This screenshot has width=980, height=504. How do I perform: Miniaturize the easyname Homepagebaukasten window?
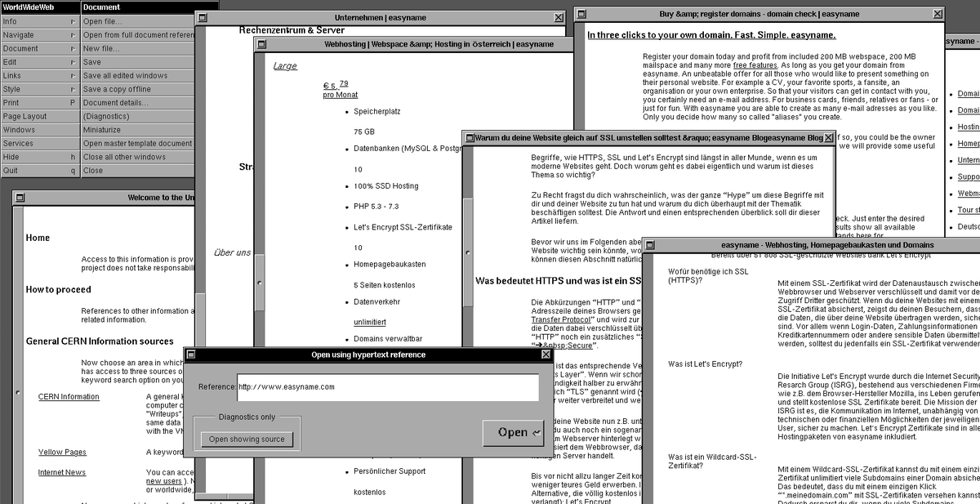click(650, 244)
